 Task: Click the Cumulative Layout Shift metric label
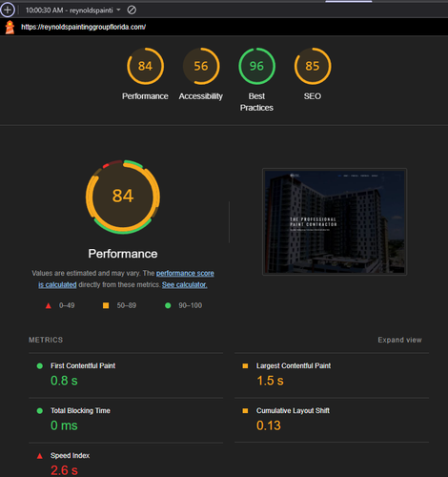tap(293, 410)
